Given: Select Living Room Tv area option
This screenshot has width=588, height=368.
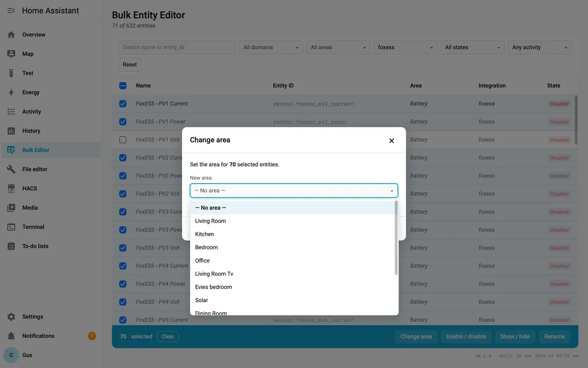Looking at the screenshot, I should click(x=293, y=274).
